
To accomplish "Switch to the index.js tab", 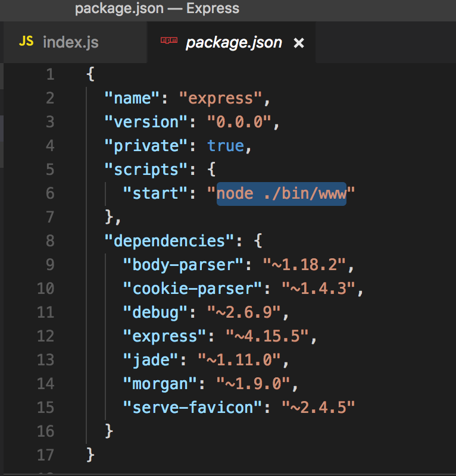I will pyautogui.click(x=75, y=42).
